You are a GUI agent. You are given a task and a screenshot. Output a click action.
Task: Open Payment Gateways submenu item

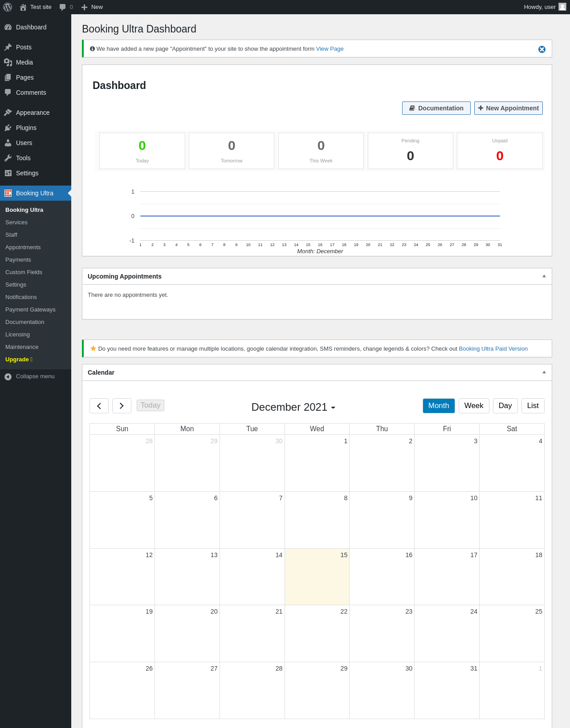pos(30,310)
